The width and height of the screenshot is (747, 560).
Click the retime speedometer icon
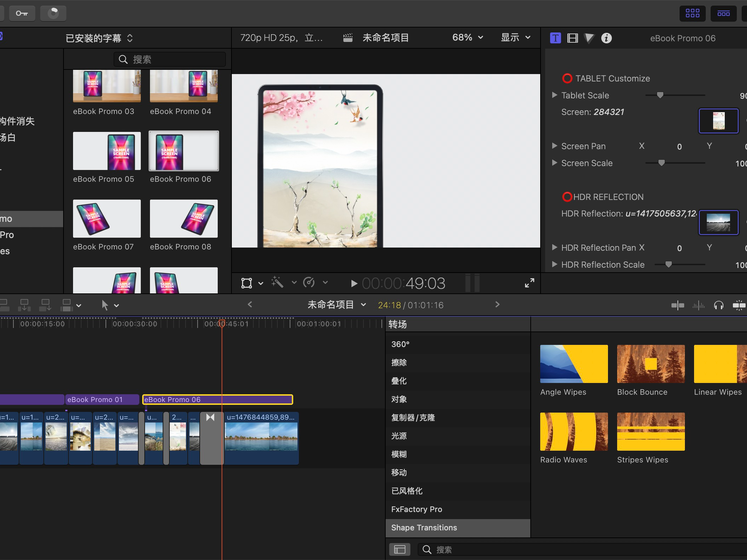[309, 282]
